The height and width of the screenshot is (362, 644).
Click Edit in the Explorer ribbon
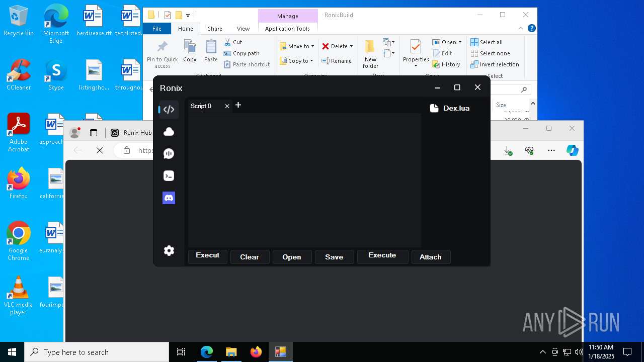coord(442,53)
